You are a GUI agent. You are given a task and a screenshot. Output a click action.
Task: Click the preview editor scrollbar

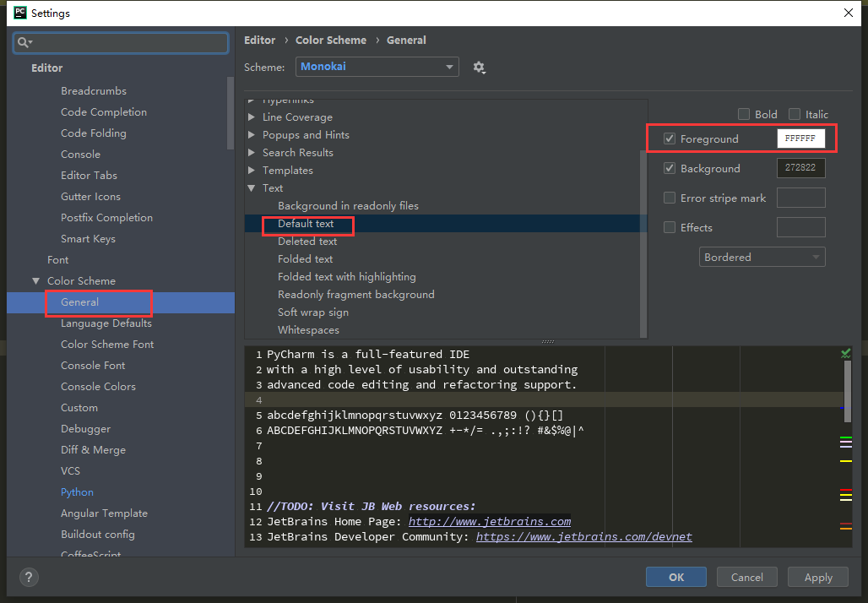coord(847,390)
